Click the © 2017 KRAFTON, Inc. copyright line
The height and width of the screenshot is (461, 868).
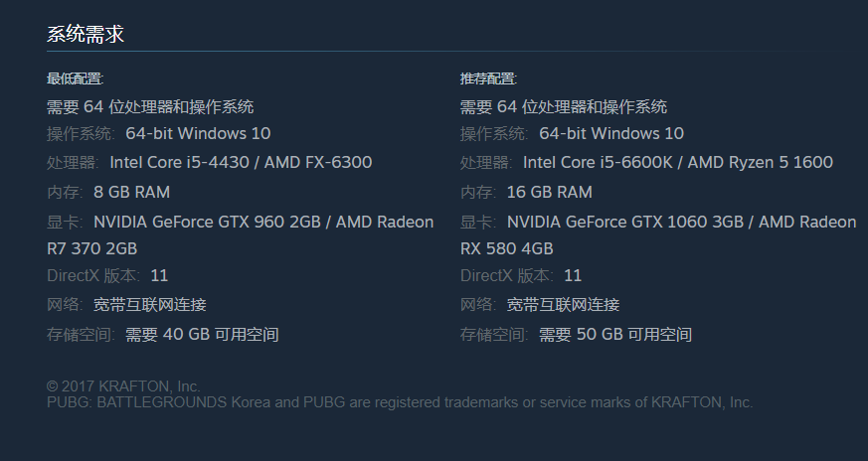(123, 385)
